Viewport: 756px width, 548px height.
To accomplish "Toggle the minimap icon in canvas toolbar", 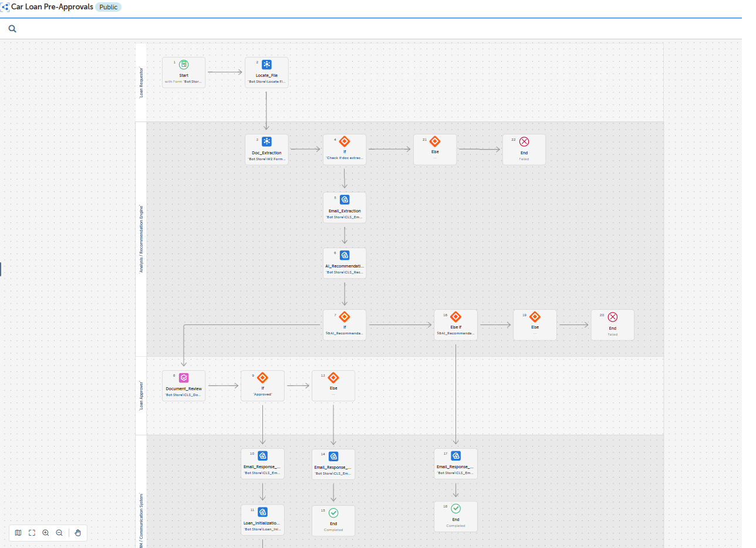I will pos(18,533).
